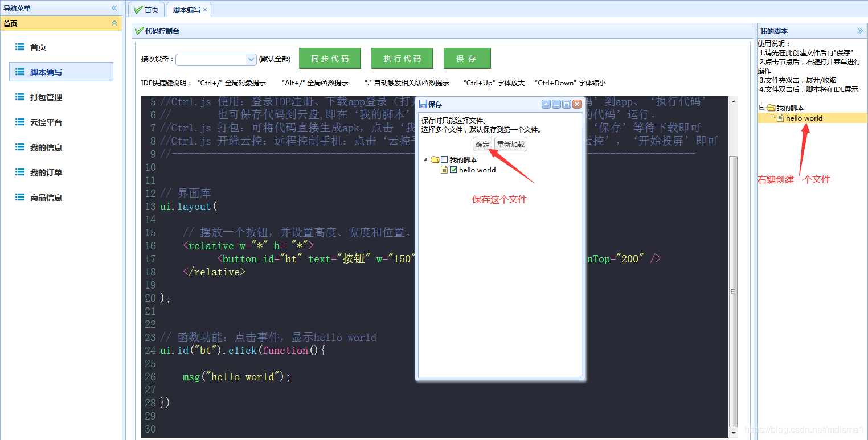
Task: Collapse the 我的脚本 right panel
Action: [860, 31]
